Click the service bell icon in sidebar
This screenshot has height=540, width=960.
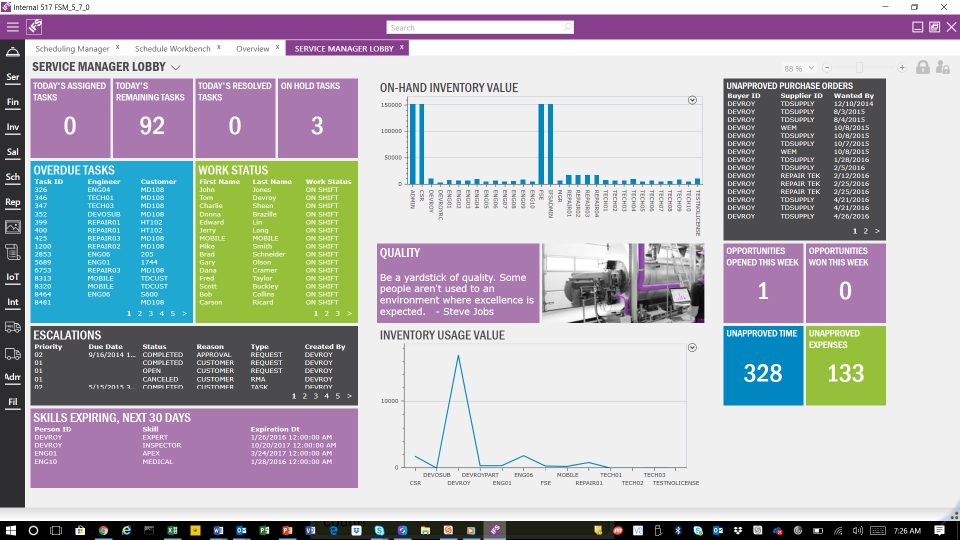pyautogui.click(x=12, y=52)
